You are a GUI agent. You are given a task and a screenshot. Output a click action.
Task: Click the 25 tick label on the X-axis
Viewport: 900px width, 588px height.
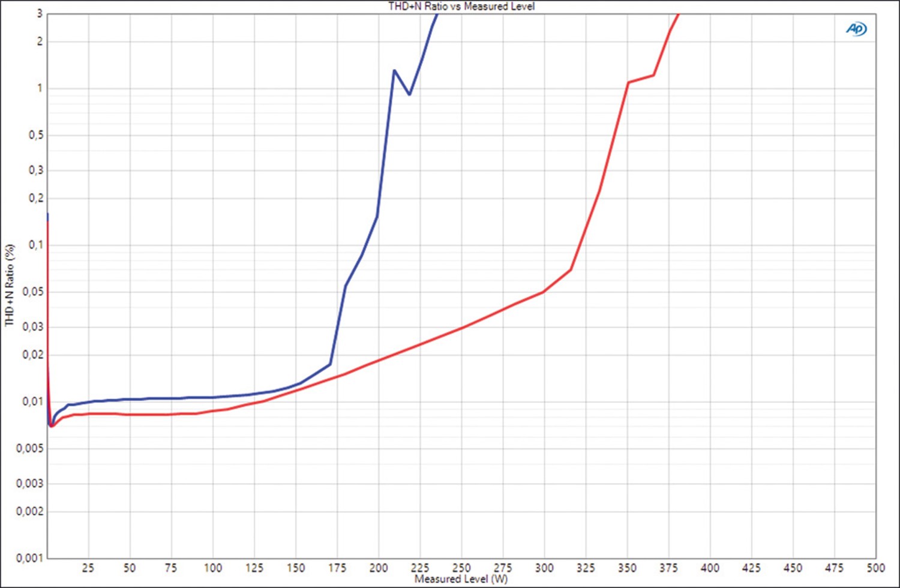(x=88, y=568)
